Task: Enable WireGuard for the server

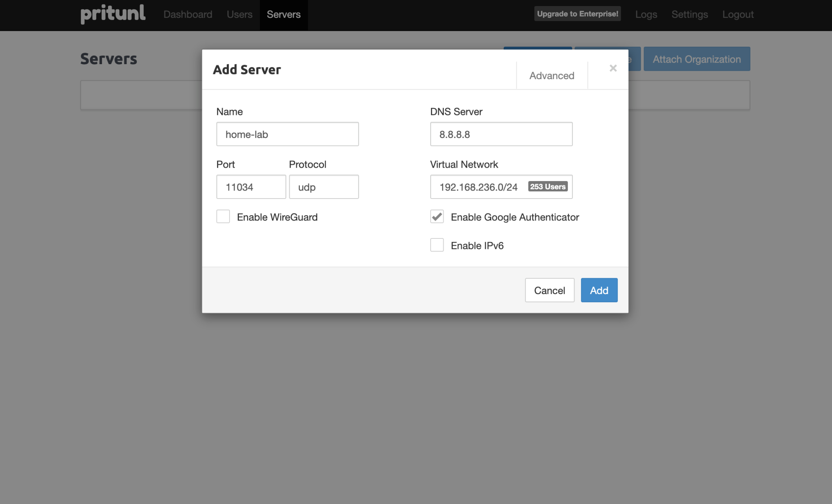Action: 223,216
